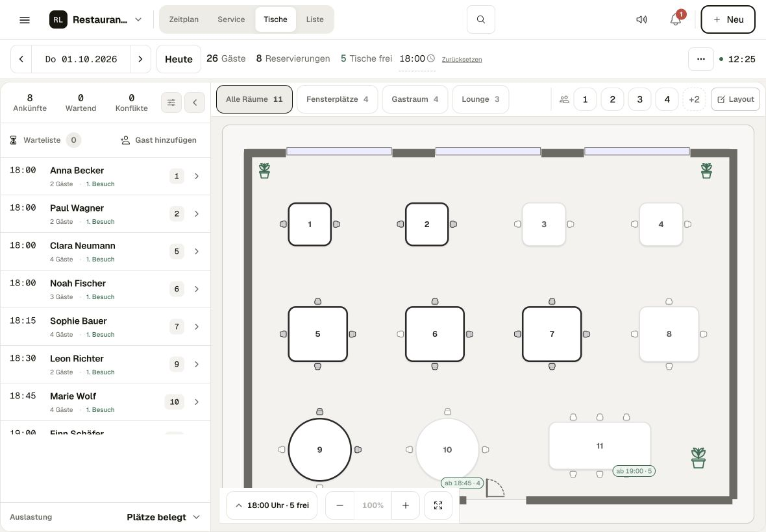The width and height of the screenshot is (766, 532).
Task: Switch to the Service tab
Action: (x=231, y=19)
